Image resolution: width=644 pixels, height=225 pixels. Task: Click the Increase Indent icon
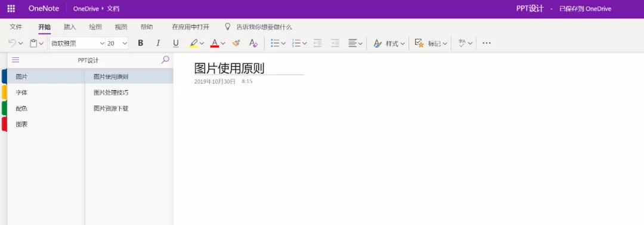(x=335, y=43)
